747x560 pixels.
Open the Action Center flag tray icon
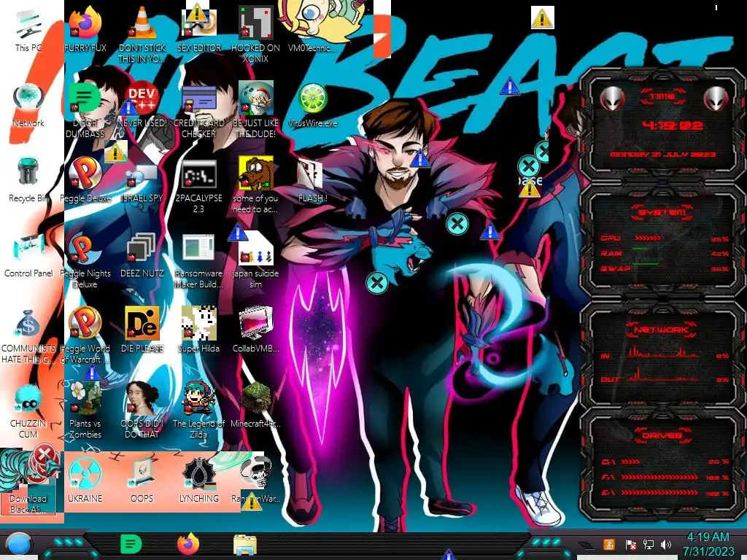(630, 544)
